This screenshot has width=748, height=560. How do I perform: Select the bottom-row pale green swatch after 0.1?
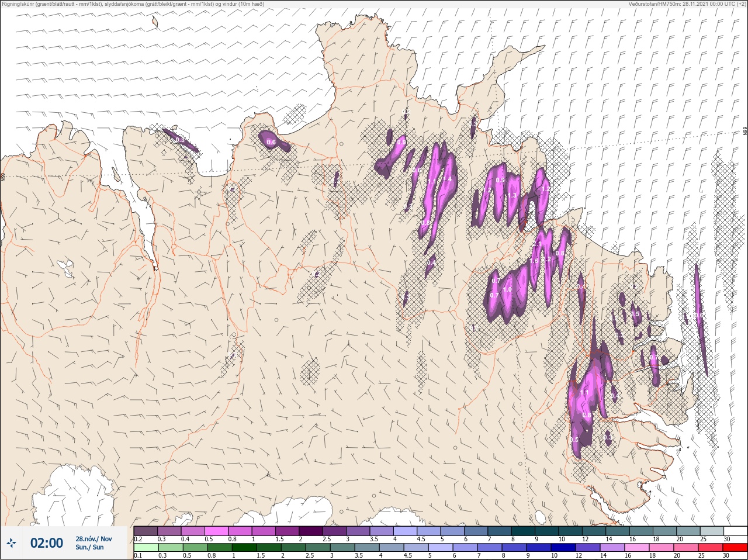pyautogui.click(x=146, y=548)
